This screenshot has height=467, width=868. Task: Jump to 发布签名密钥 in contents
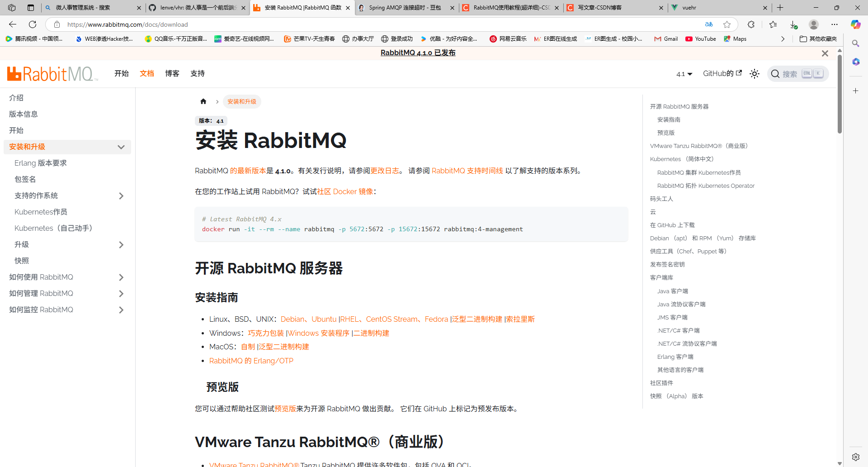point(667,264)
